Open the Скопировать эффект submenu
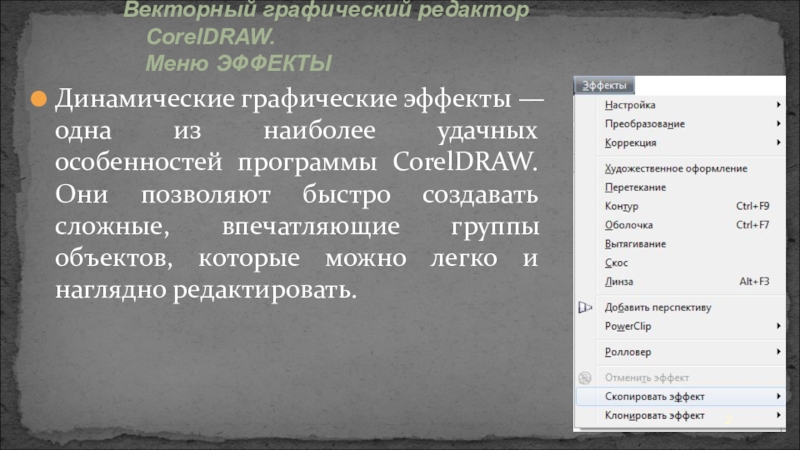Viewport: 800px width, 450px height. point(681,396)
